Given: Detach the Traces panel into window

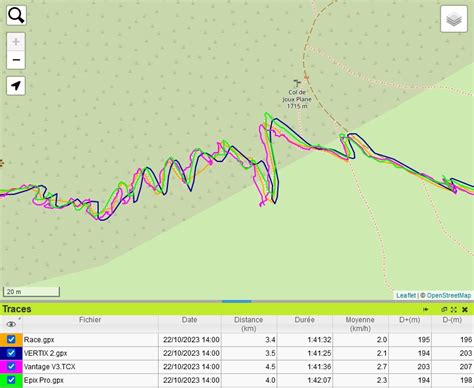Looking at the screenshot, I should pos(444,310).
